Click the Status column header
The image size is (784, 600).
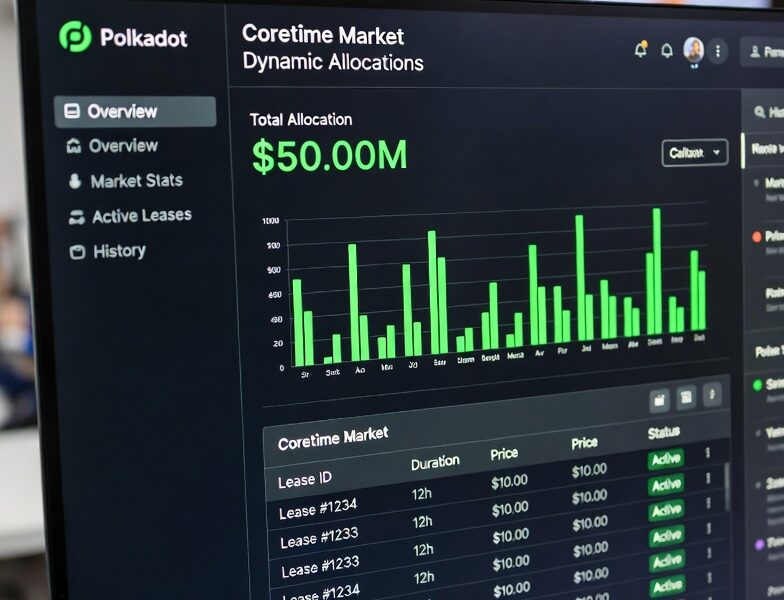[664, 433]
